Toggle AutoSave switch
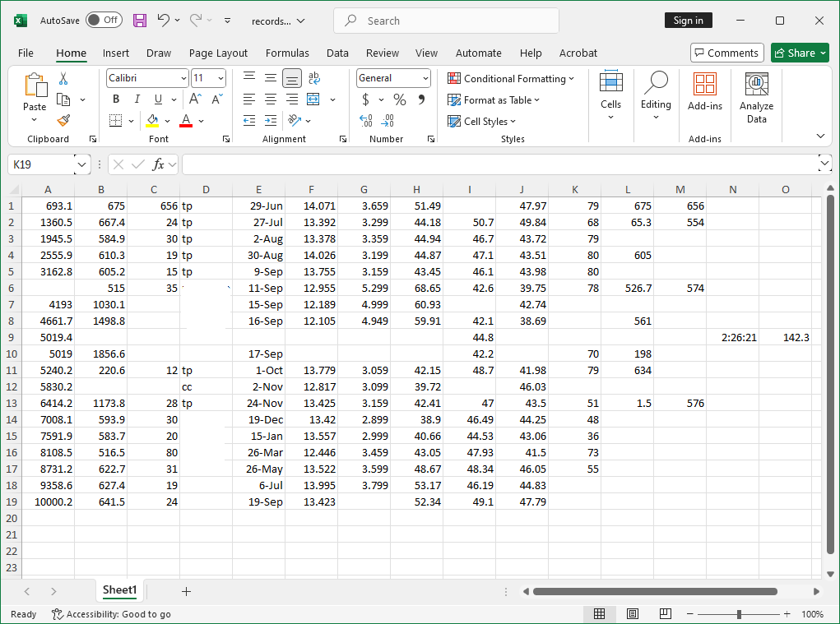The height and width of the screenshot is (624, 840). coord(104,21)
